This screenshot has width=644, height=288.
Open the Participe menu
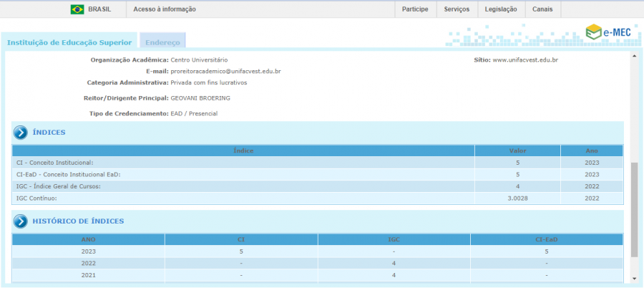pos(415,9)
